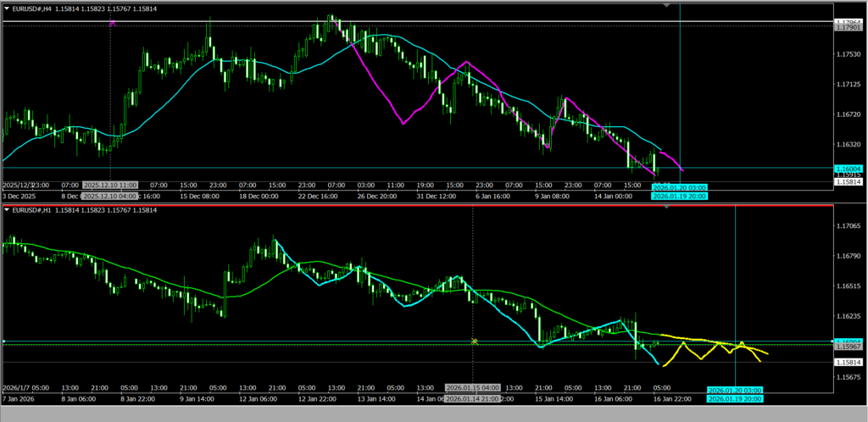
Task: Click the 1.15814 price label on H1 axis
Action: (849, 363)
